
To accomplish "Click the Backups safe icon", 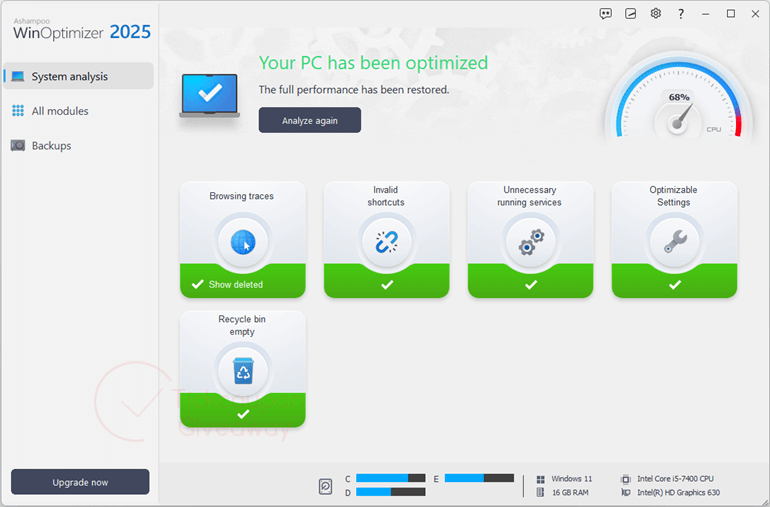I will 18,145.
